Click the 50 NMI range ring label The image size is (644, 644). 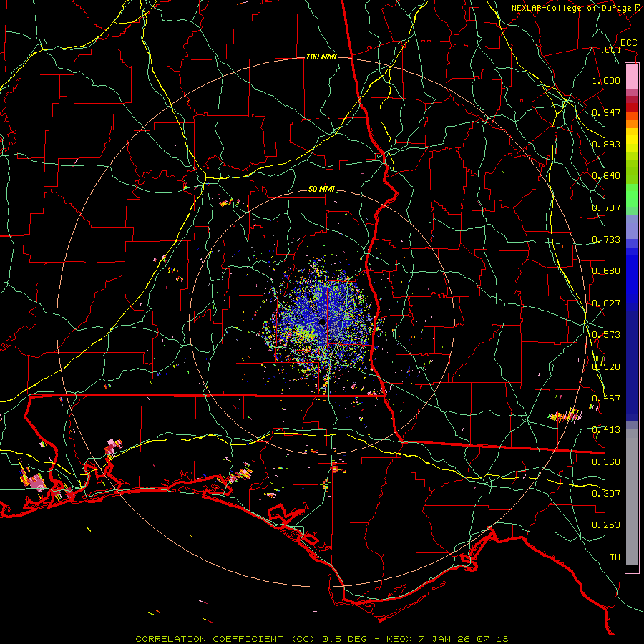point(321,190)
